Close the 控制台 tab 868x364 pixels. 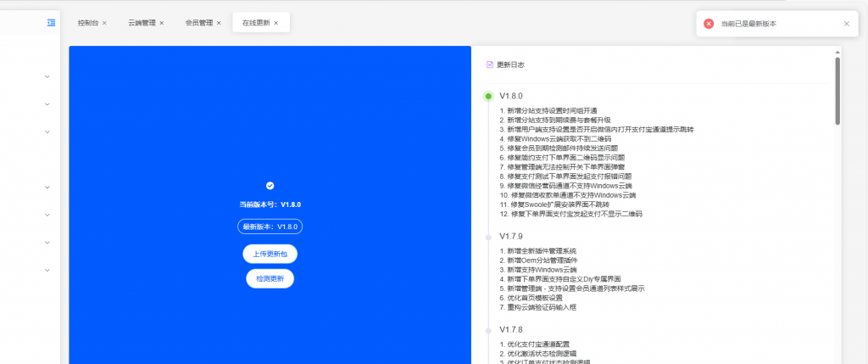pos(104,23)
